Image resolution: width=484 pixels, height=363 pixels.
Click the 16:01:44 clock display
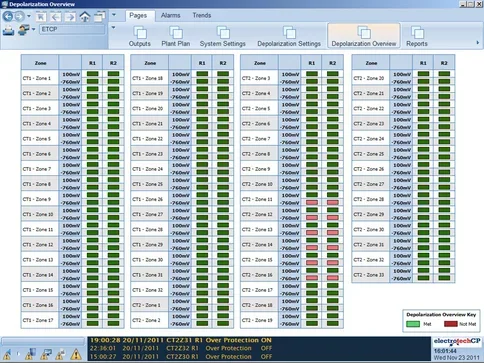click(x=446, y=351)
